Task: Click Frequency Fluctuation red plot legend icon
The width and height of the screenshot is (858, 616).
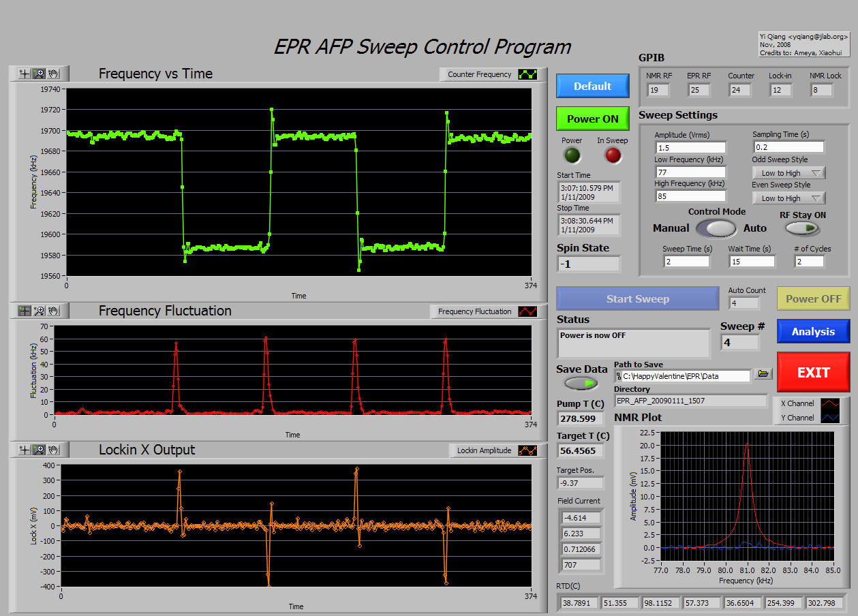Action: coord(527,311)
